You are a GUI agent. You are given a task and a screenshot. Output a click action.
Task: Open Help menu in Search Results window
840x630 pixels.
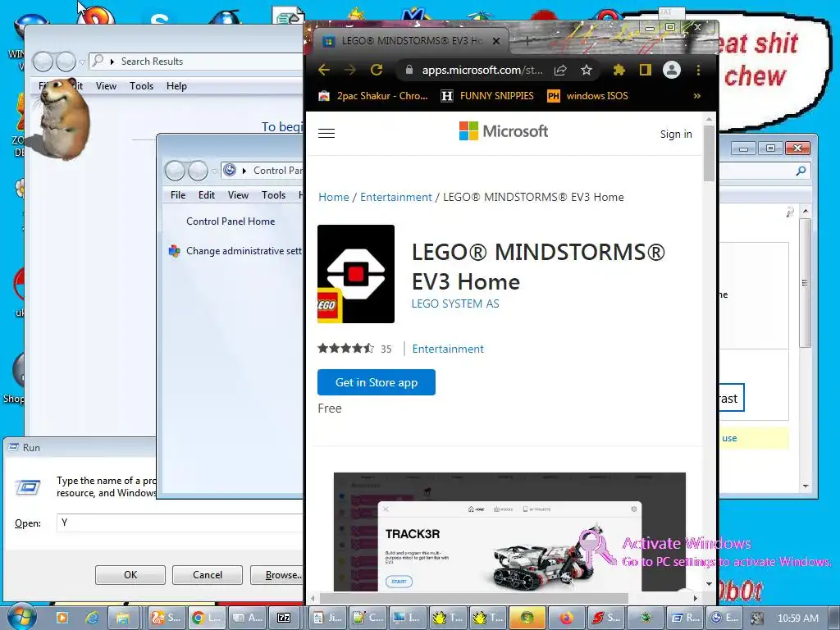pos(176,85)
